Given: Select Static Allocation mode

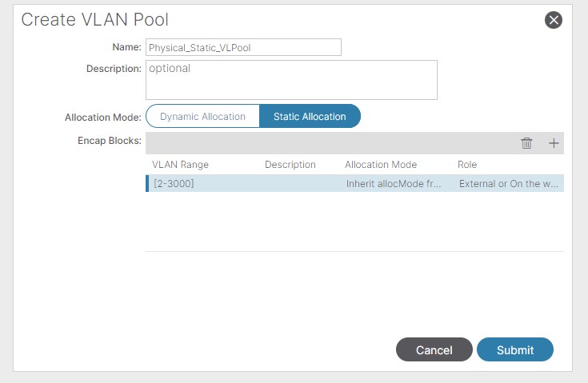Looking at the screenshot, I should coord(310,116).
